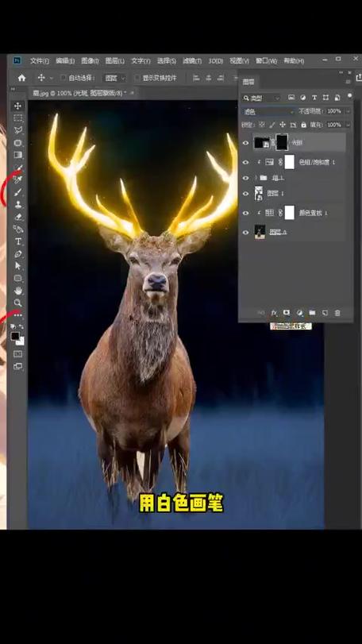Select the Gradient tool

(17, 156)
